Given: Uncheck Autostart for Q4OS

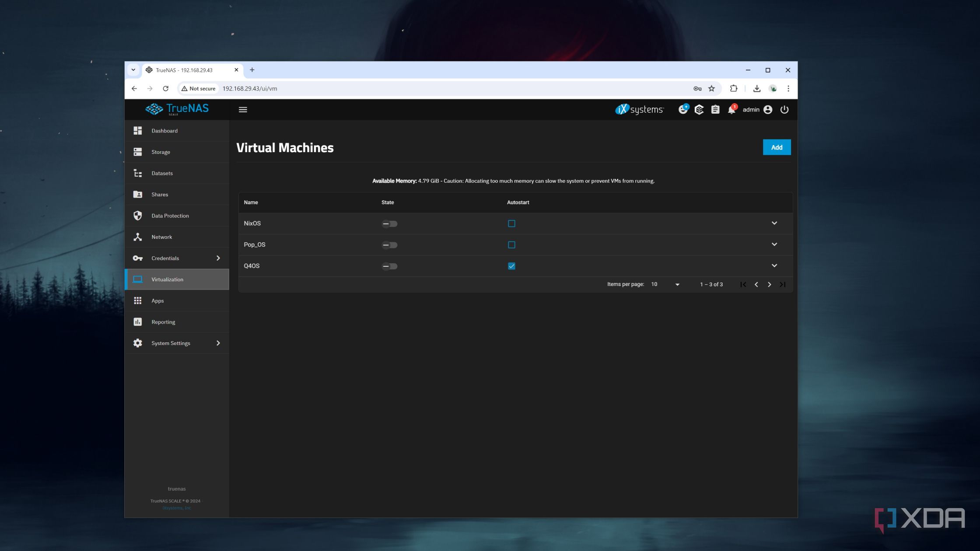Looking at the screenshot, I should 511,266.
